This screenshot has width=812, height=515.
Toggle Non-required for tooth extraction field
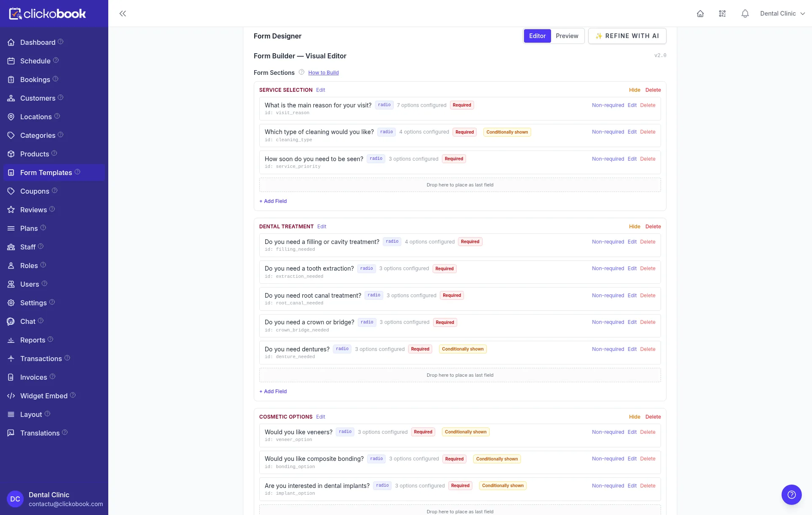pyautogui.click(x=608, y=268)
